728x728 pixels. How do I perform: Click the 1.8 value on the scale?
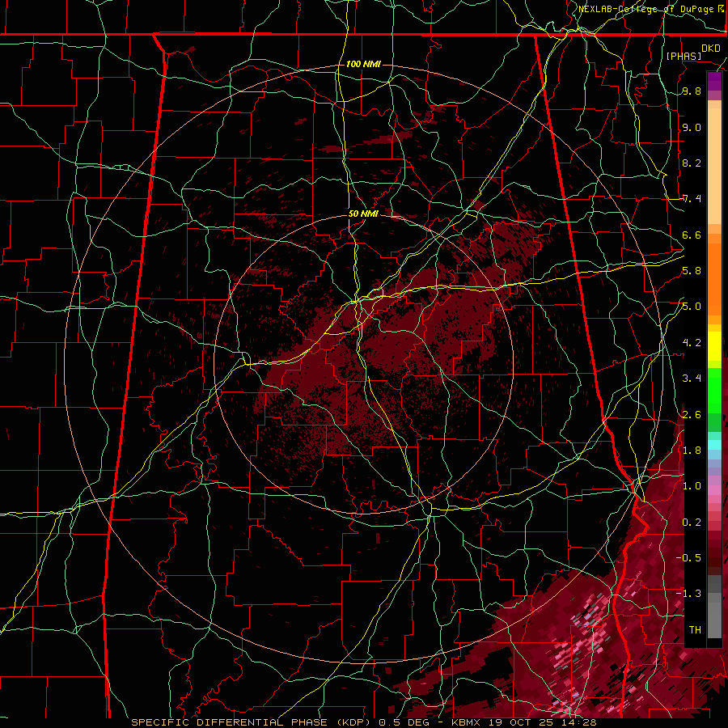(692, 451)
